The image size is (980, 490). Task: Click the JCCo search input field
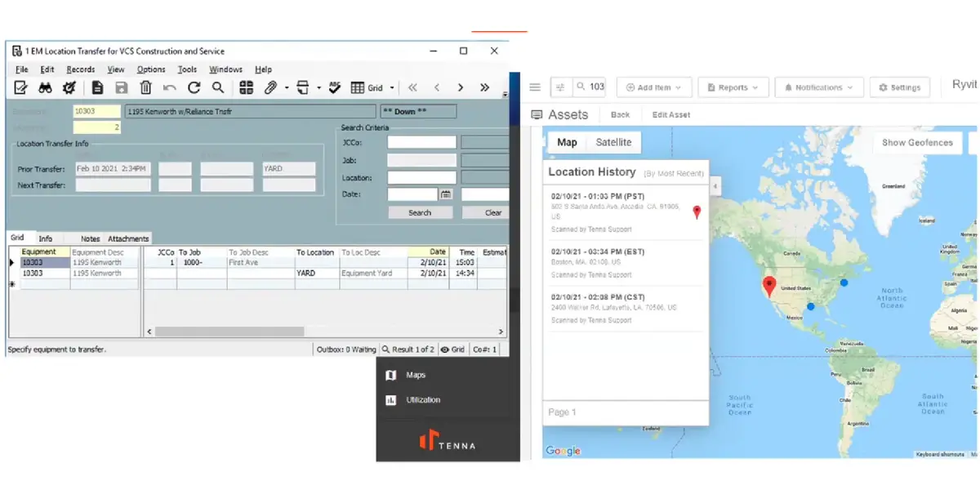click(421, 142)
